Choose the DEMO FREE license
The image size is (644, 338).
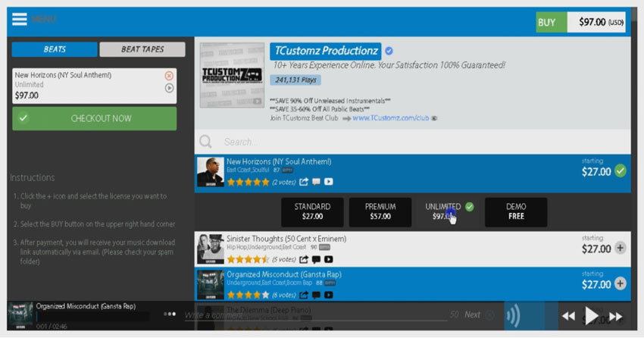click(516, 212)
